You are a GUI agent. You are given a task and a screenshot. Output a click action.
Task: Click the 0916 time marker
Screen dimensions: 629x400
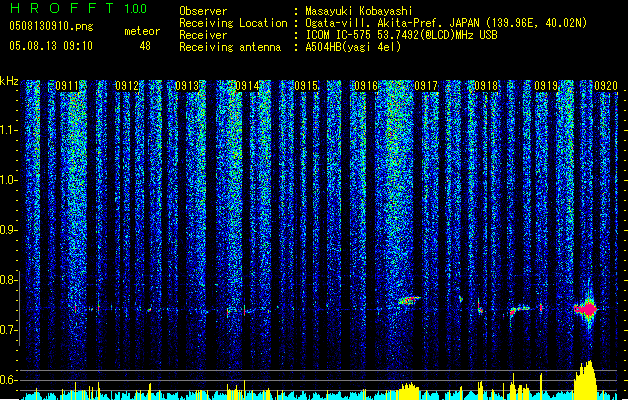pyautogui.click(x=366, y=86)
